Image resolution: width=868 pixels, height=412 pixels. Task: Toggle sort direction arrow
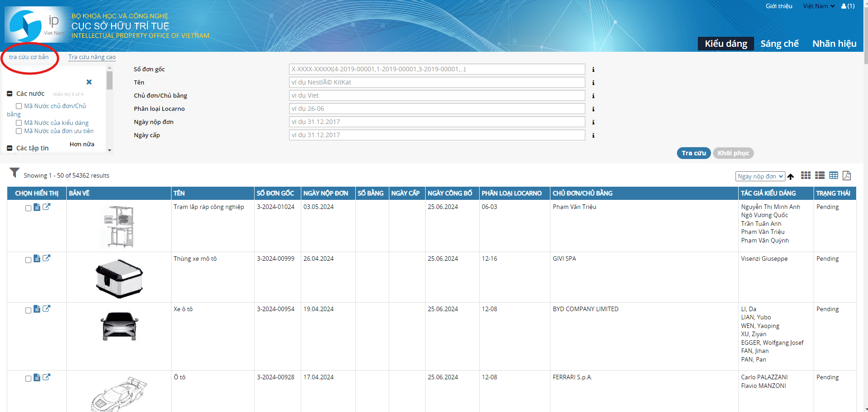(791, 177)
